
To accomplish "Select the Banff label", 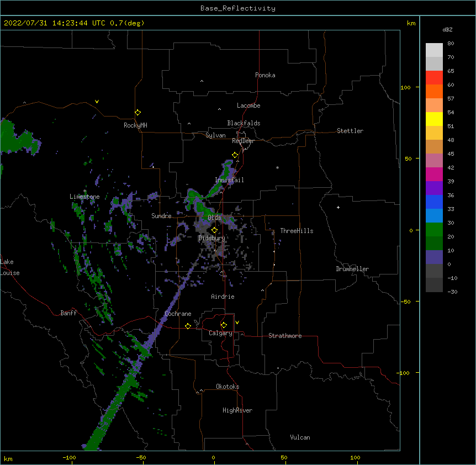I will [x=68, y=313].
